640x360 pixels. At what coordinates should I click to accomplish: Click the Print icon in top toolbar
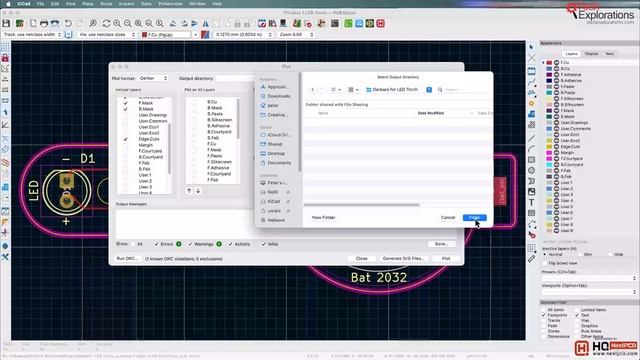[x=44, y=24]
